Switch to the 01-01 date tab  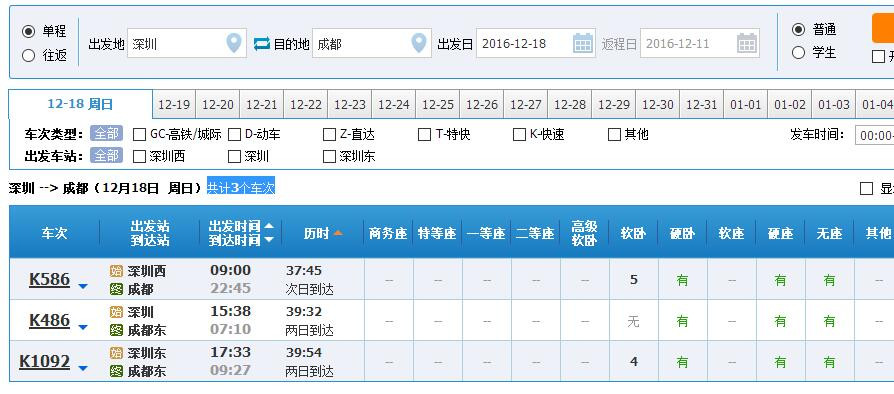746,105
